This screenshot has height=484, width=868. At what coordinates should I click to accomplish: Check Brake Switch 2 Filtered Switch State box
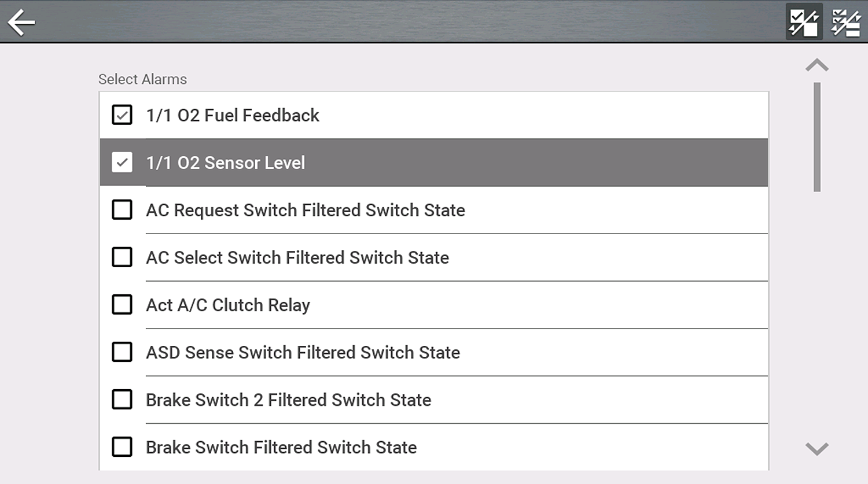[122, 400]
